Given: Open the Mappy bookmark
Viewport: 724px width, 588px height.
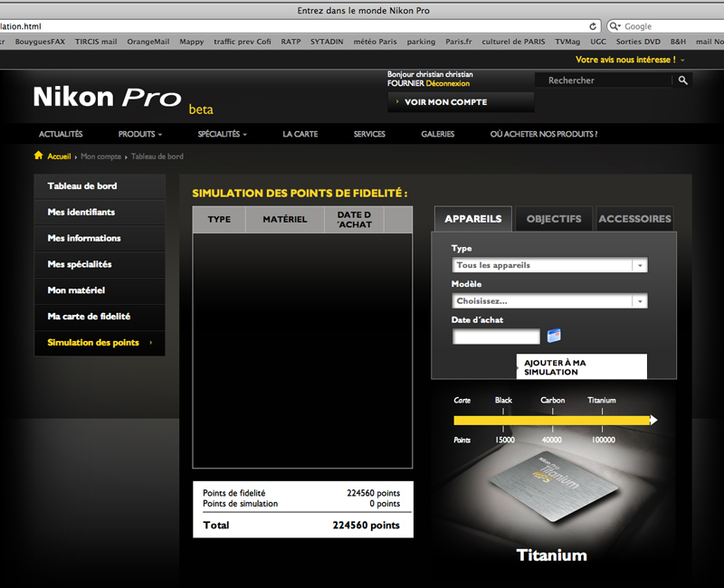Looking at the screenshot, I should pyautogui.click(x=192, y=42).
